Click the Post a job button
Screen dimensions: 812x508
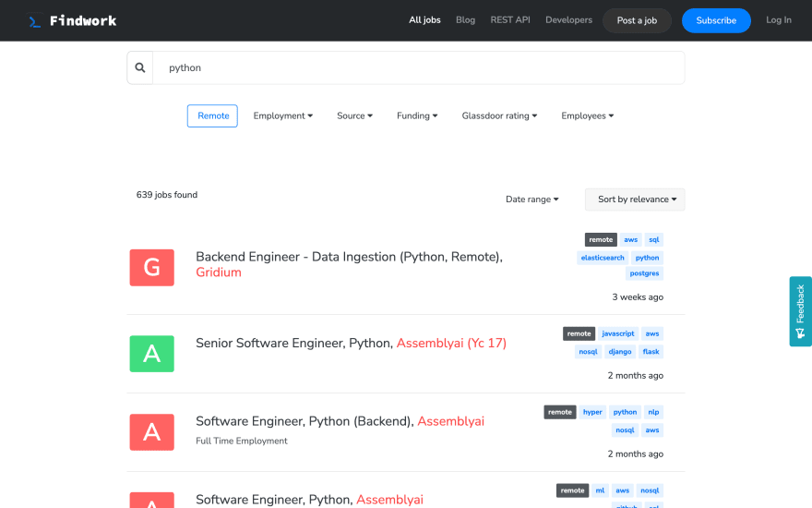637,20
